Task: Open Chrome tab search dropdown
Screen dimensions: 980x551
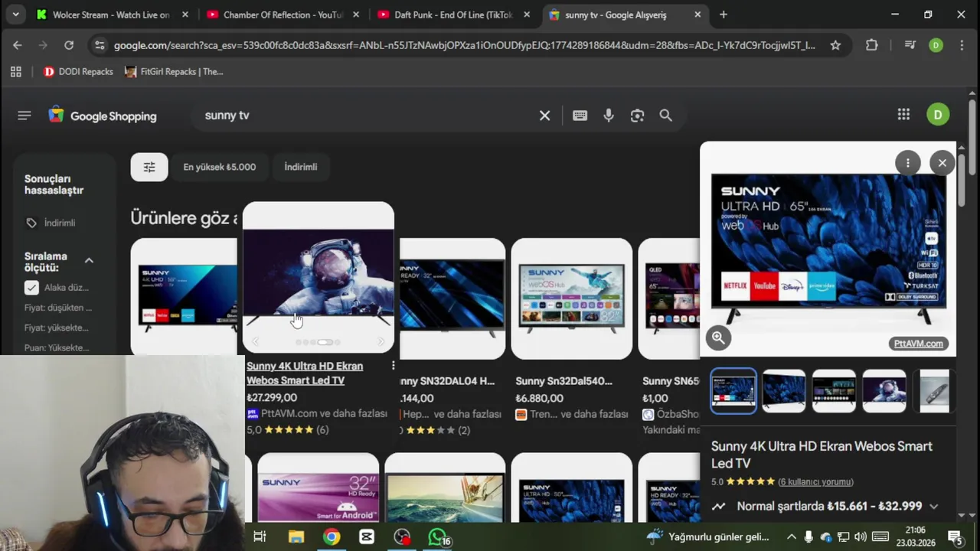Action: 15,15
